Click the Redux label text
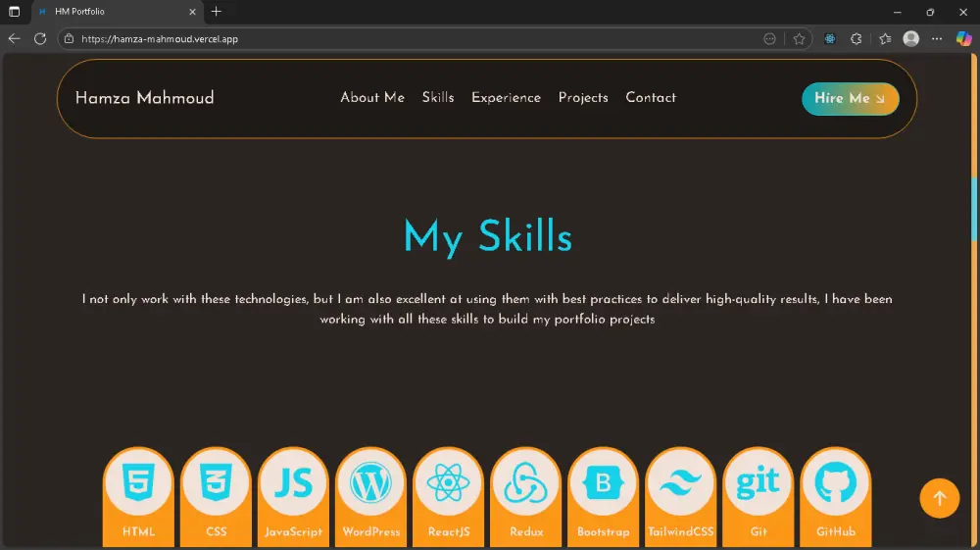The height and width of the screenshot is (550, 980). pyautogui.click(x=525, y=532)
